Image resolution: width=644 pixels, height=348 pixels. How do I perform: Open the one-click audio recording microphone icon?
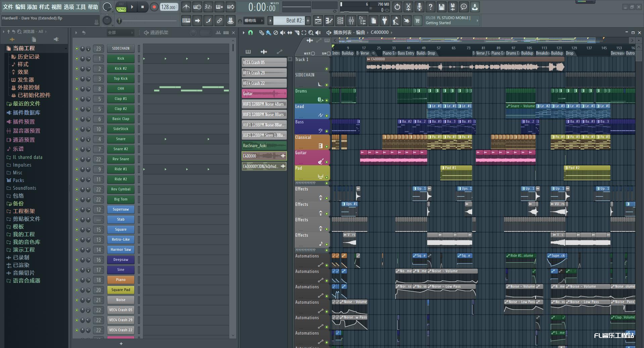419,7
